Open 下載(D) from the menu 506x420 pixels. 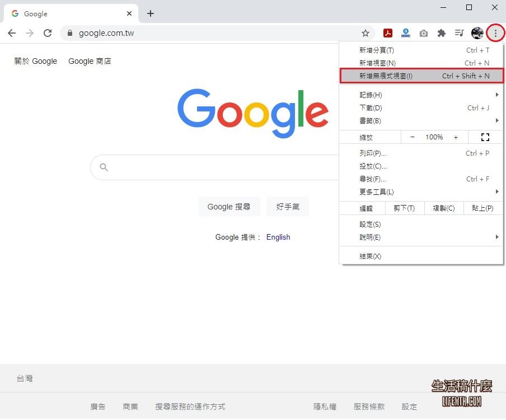(x=421, y=108)
